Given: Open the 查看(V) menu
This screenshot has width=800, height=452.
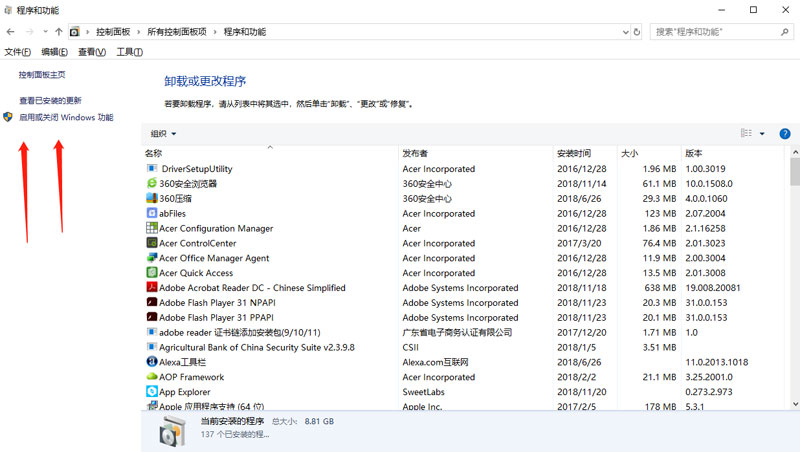Looking at the screenshot, I should tap(92, 52).
